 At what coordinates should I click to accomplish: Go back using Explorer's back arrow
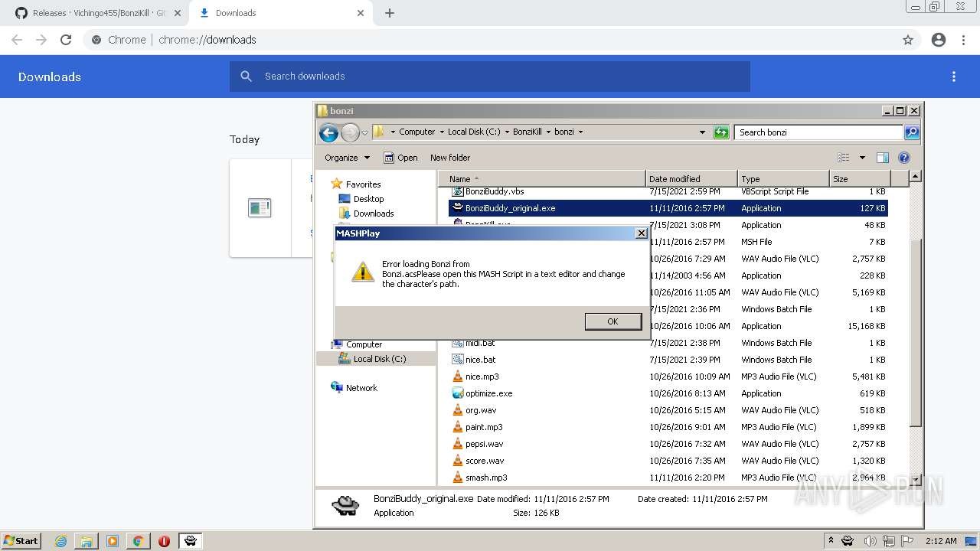[328, 132]
